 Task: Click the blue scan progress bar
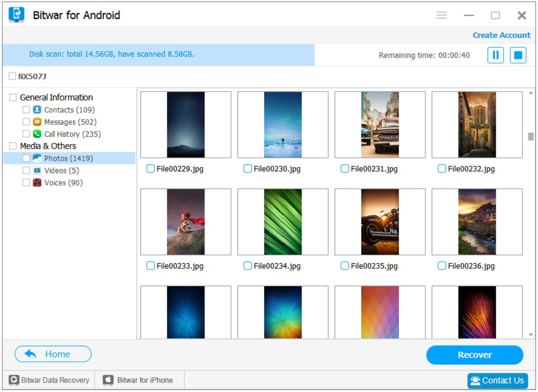[x=158, y=55]
